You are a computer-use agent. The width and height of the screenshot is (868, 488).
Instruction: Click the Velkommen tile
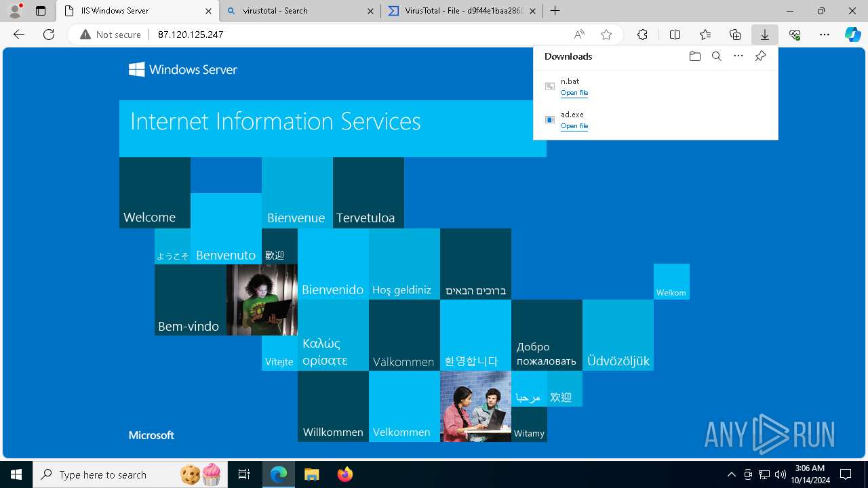coord(404,406)
